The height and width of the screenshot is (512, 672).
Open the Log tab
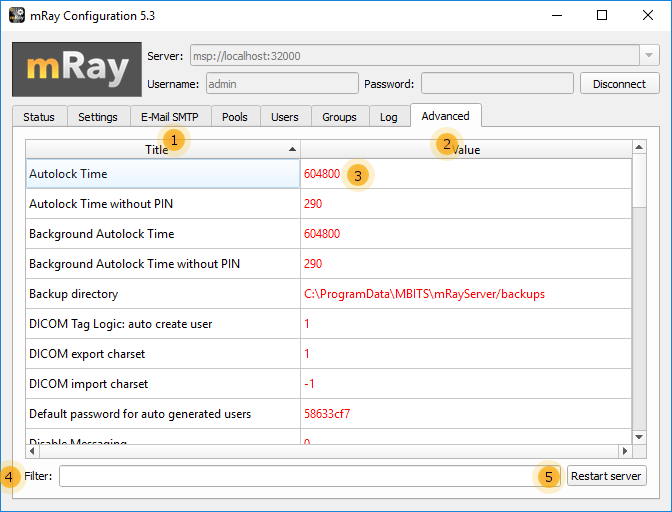(x=389, y=117)
